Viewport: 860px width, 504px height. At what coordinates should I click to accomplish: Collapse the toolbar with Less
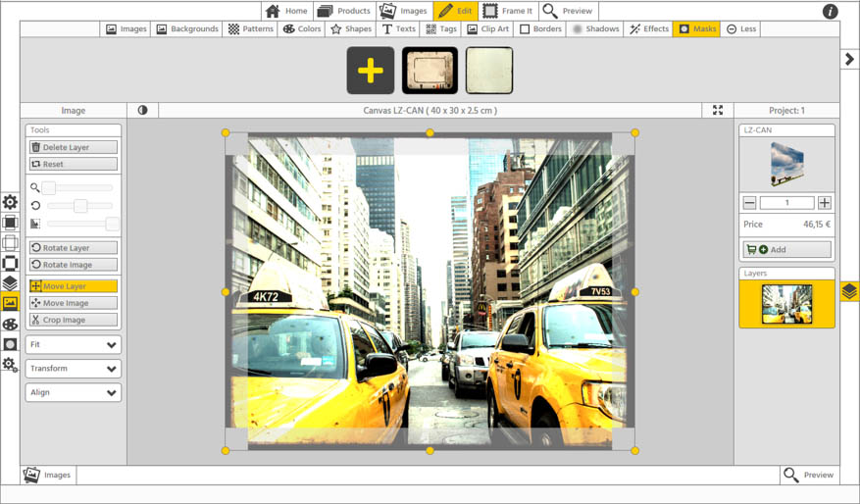point(741,29)
